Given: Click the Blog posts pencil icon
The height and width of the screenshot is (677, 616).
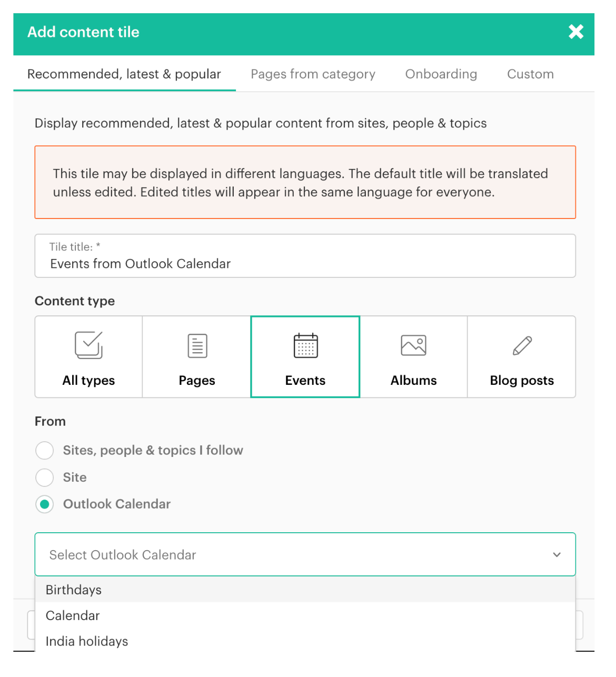Looking at the screenshot, I should [x=522, y=346].
